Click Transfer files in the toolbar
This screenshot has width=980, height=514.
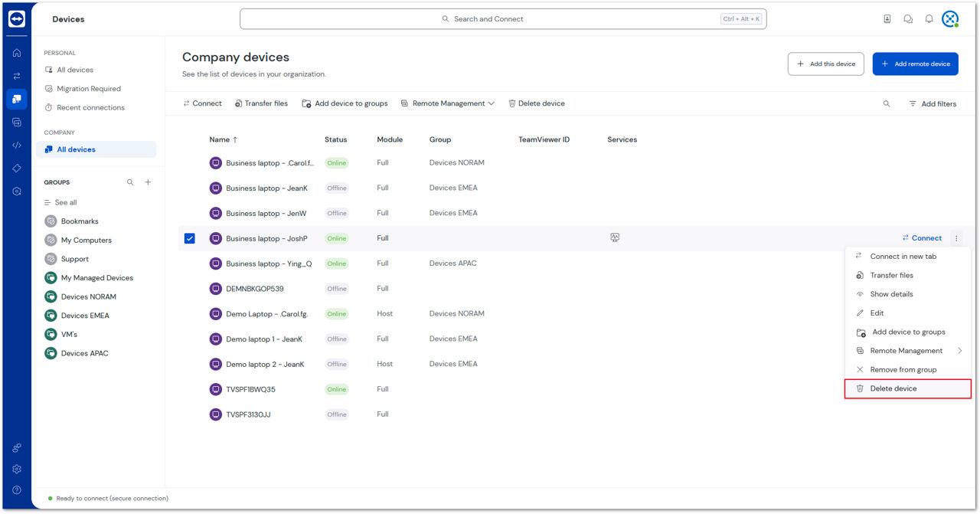[261, 103]
